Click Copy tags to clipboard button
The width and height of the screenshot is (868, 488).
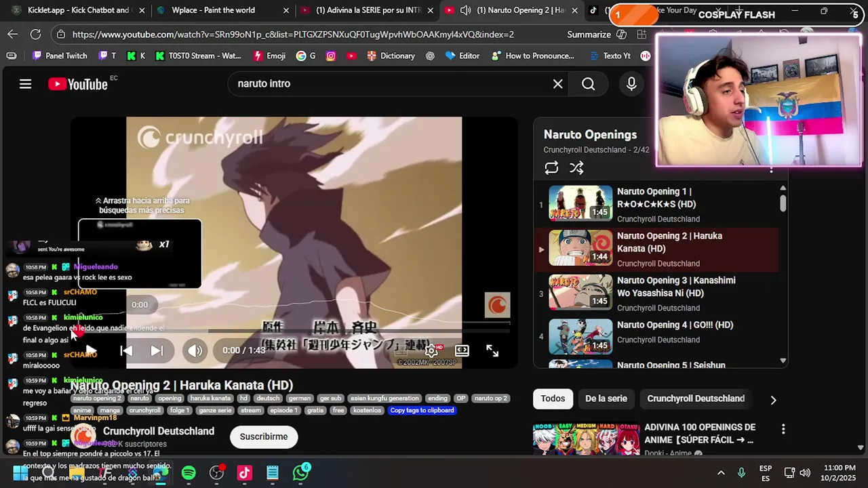click(422, 410)
